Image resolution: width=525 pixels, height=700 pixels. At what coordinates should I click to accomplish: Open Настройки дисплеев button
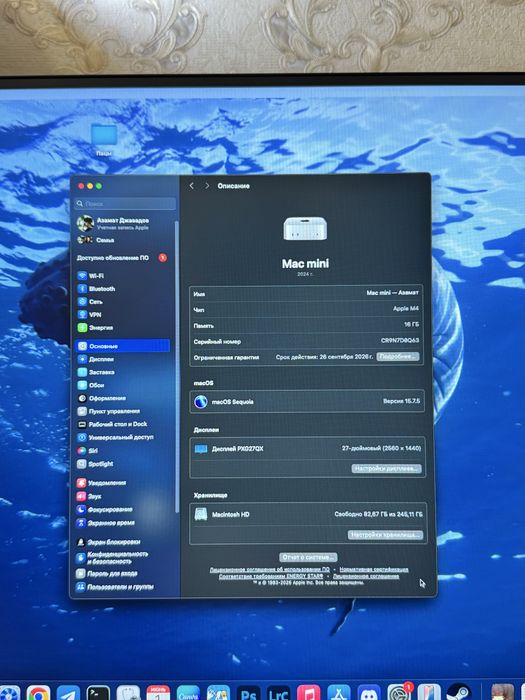387,468
